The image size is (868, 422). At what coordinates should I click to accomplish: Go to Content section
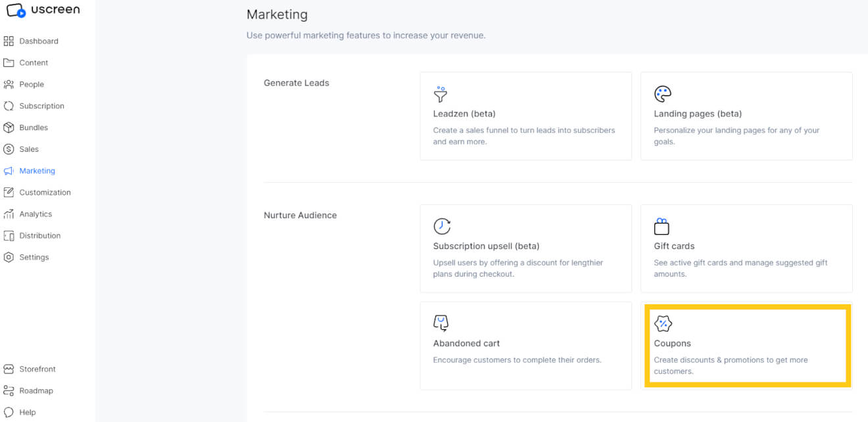[34, 63]
